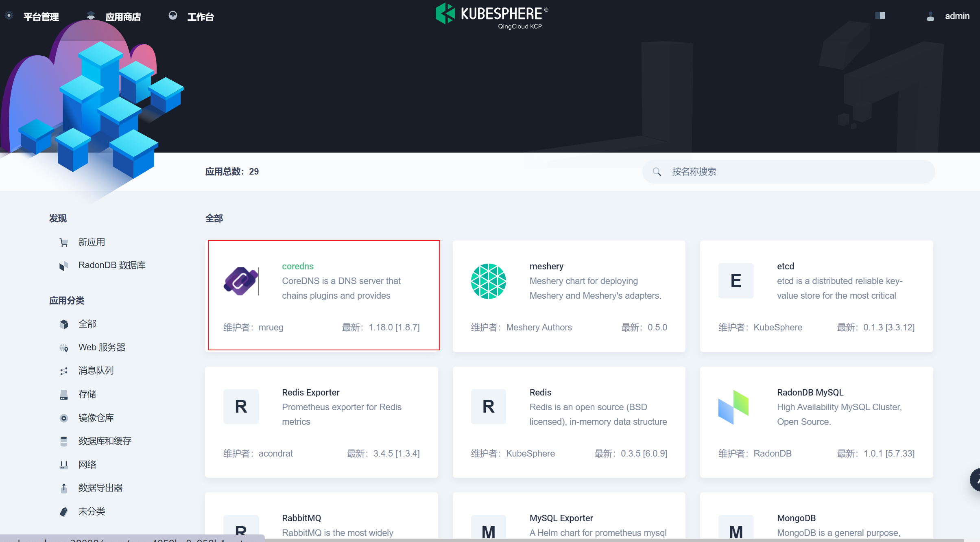Open the etcd app card

pyautogui.click(x=816, y=296)
